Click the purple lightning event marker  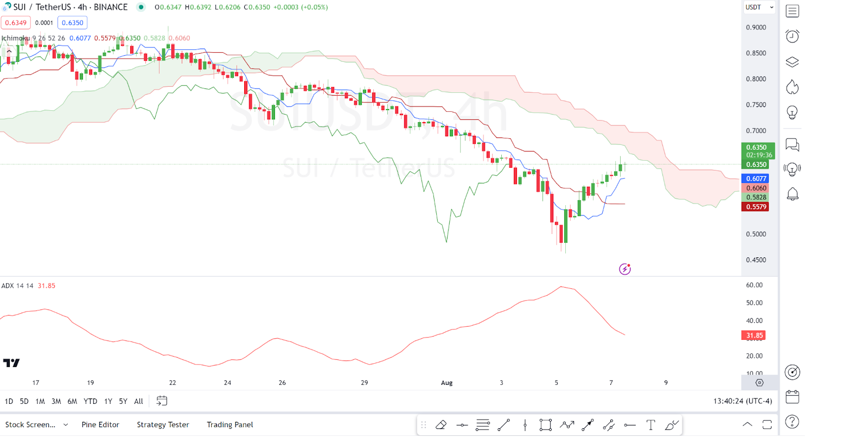point(625,269)
